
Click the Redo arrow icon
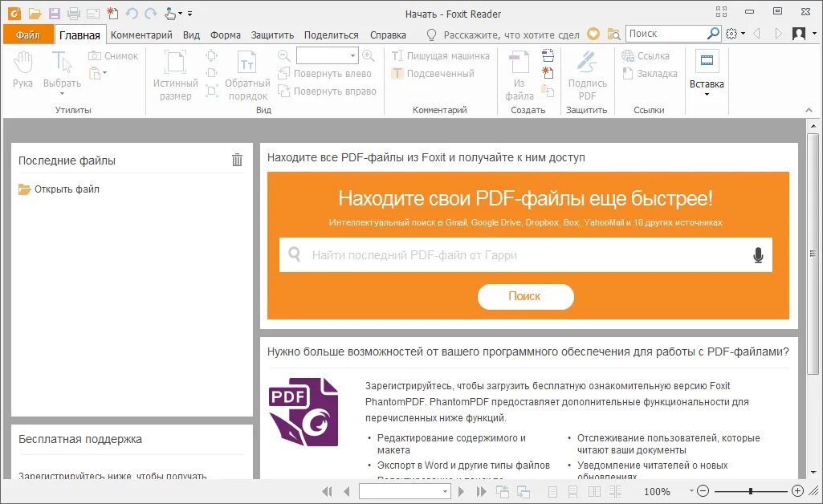point(151,13)
